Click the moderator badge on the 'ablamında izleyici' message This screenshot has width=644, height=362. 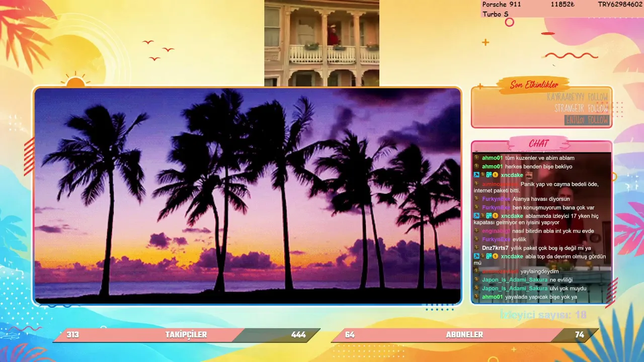[476, 216]
